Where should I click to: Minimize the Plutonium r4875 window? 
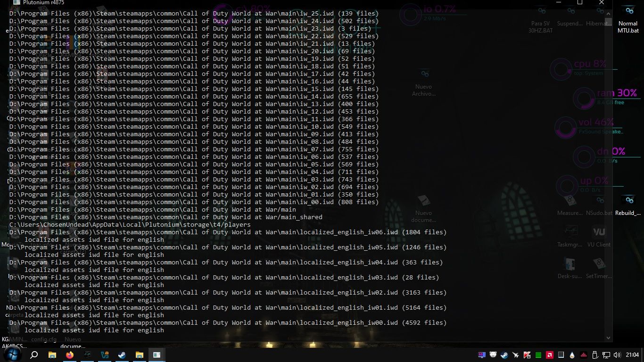click(x=558, y=2)
